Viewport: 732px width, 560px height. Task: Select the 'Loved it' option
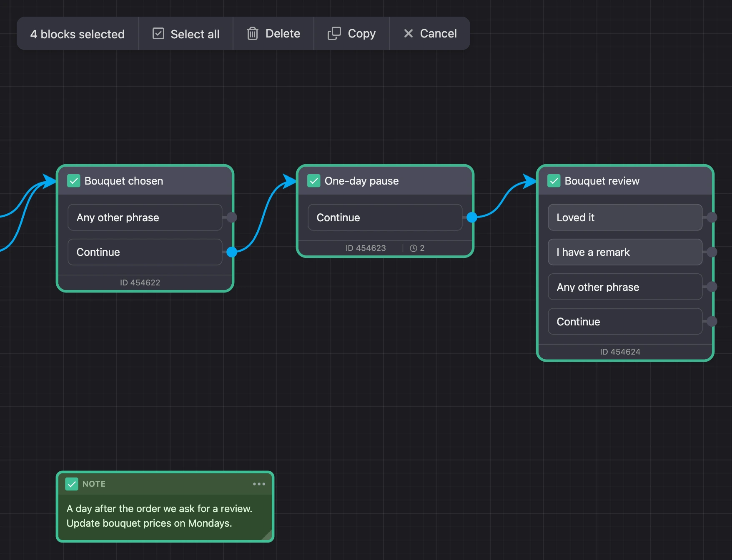(625, 217)
